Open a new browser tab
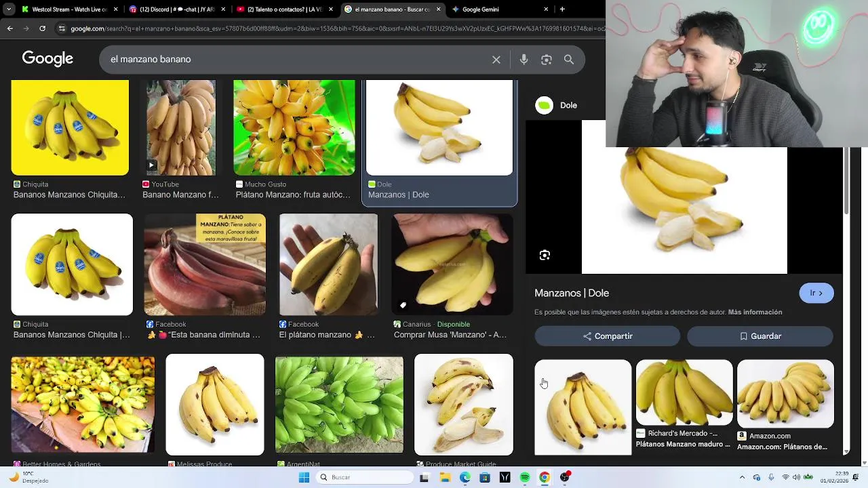The width and height of the screenshot is (868, 488). [x=562, y=9]
